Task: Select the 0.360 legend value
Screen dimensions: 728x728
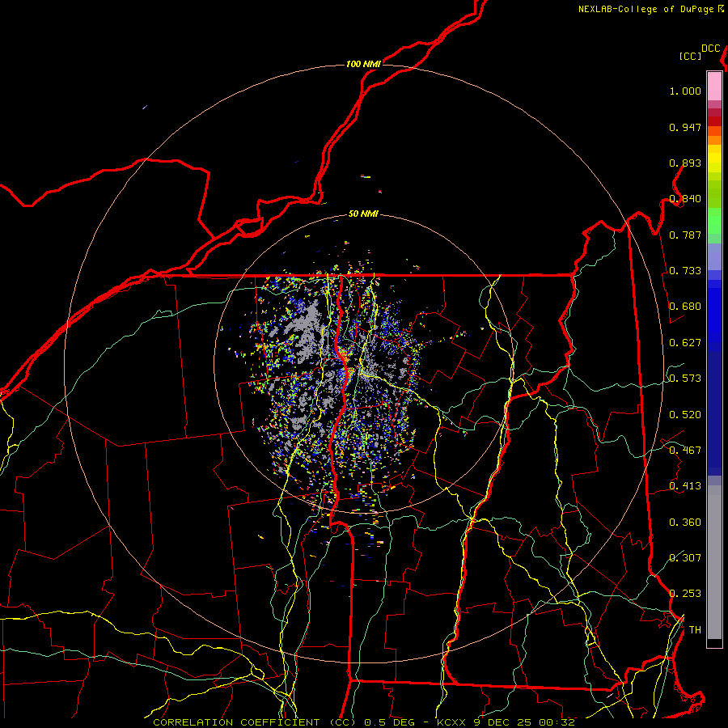Action: pyautogui.click(x=685, y=523)
